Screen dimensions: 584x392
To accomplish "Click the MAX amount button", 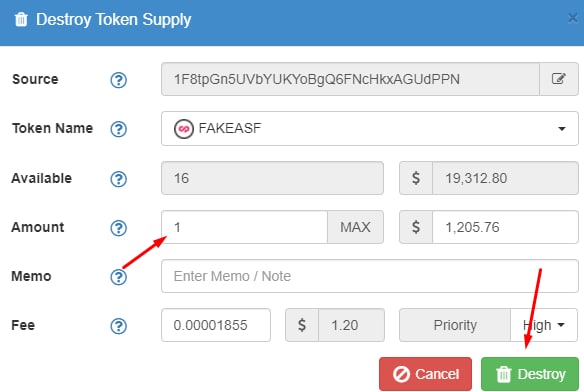I will tap(355, 227).
